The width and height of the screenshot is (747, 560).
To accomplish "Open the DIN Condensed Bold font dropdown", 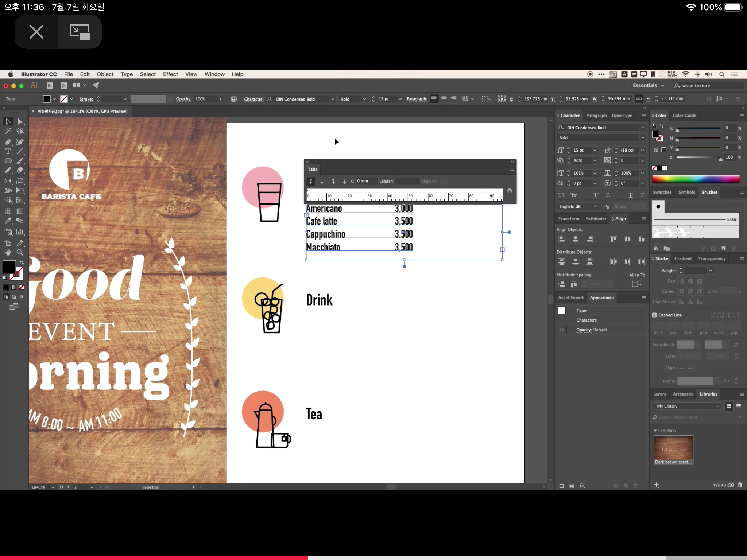I will click(642, 128).
